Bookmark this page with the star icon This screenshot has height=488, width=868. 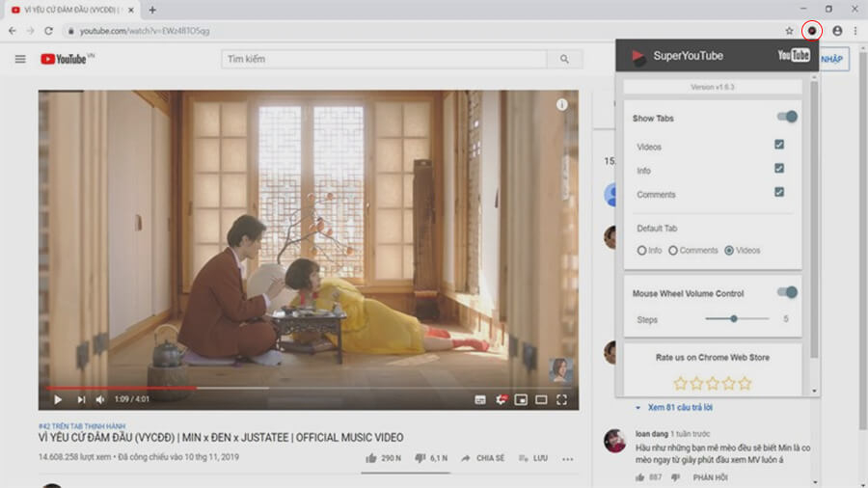pos(789,31)
